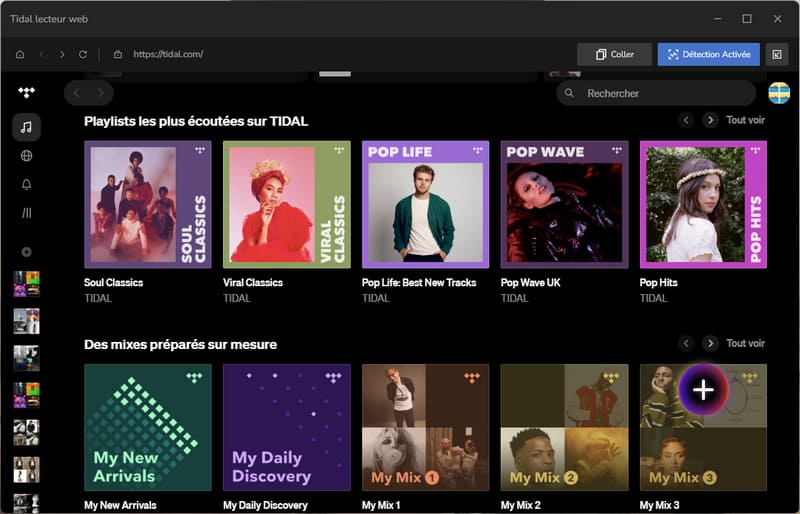Open the My Mix 2 cover
The height and width of the screenshot is (514, 800).
coord(564,428)
